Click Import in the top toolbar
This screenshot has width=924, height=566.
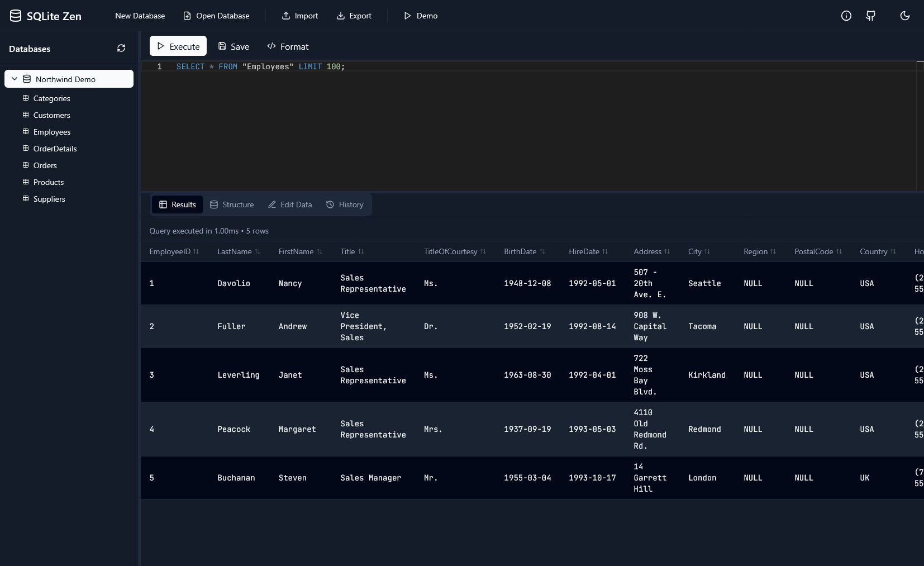click(300, 16)
